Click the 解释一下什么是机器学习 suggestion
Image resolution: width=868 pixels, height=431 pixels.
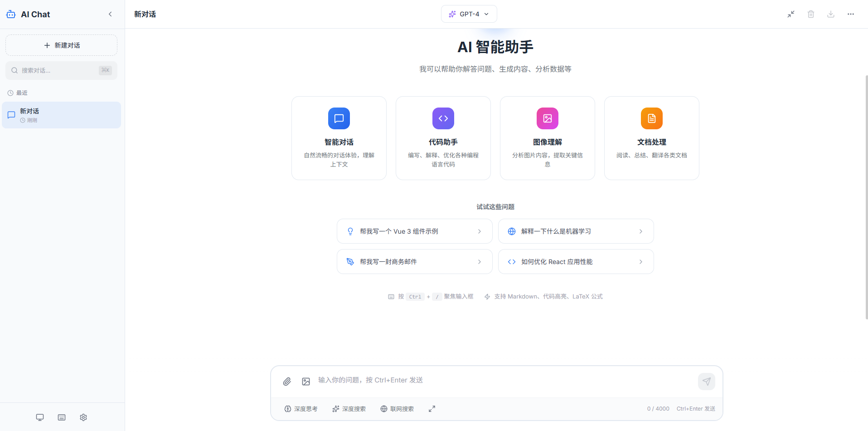coord(576,231)
